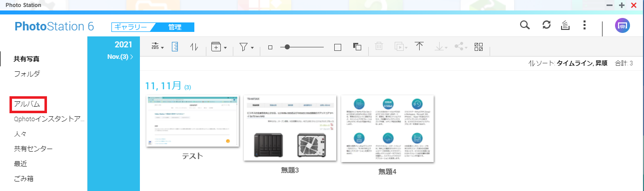Open the add-to-album dropdown
644x191 pixels.
tap(219, 47)
